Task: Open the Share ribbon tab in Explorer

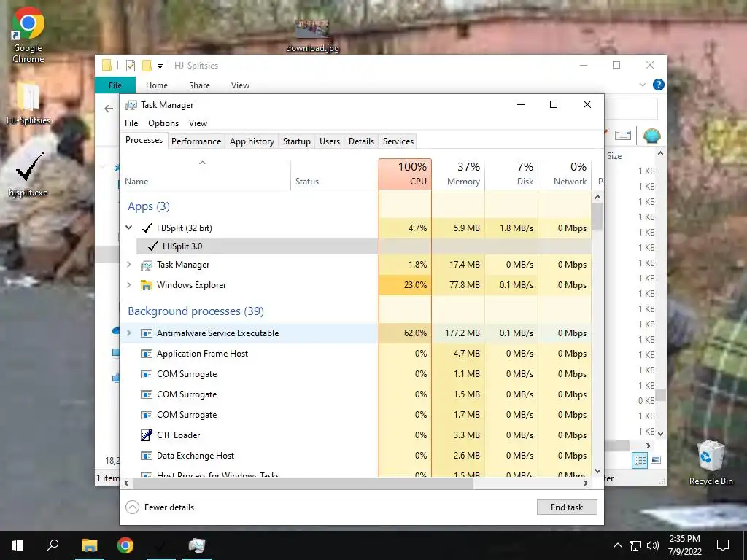Action: [x=199, y=85]
